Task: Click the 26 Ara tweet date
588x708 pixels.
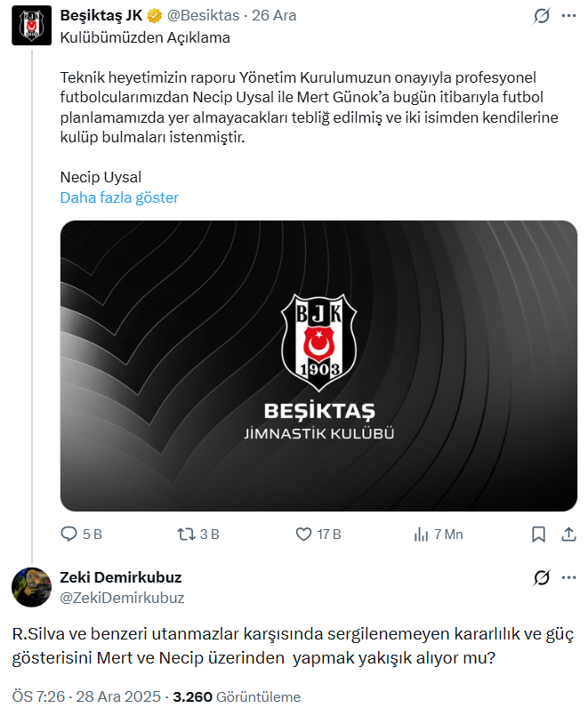Action: (x=275, y=16)
